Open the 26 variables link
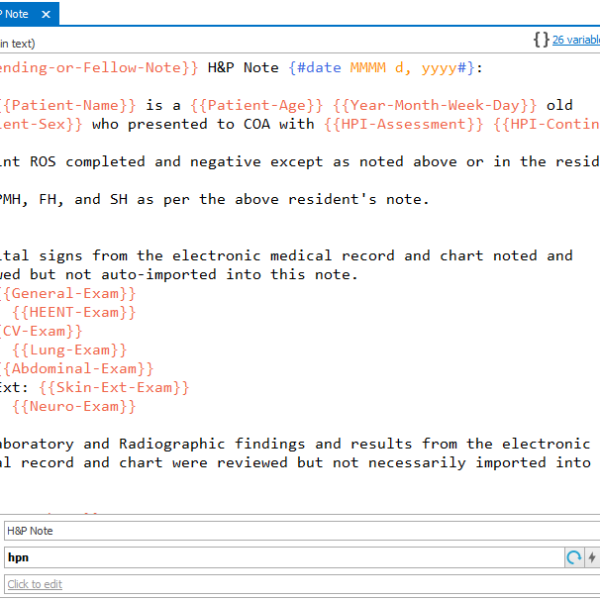The height and width of the screenshot is (600, 600). click(x=576, y=40)
